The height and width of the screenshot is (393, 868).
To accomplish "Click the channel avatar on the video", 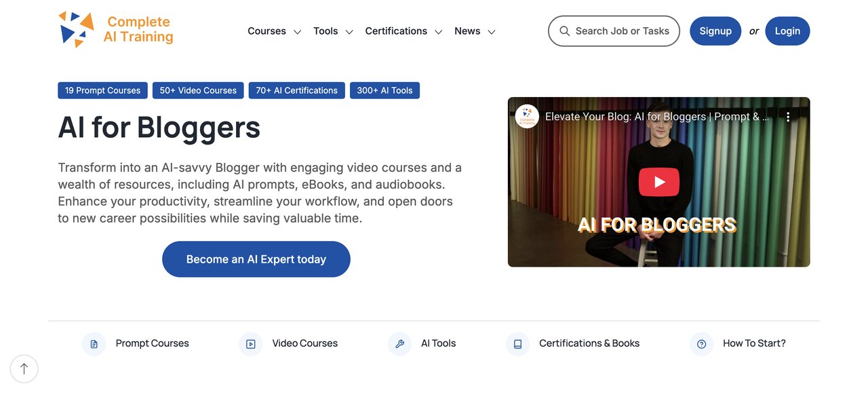I will pyautogui.click(x=527, y=117).
